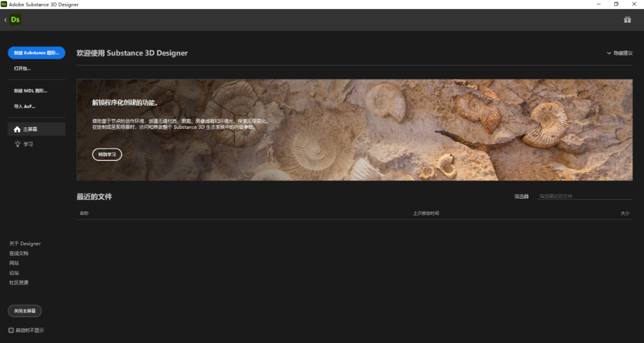Collapse suggestions using the 隐藏建议 chevron
The image size is (644, 343).
click(609, 53)
